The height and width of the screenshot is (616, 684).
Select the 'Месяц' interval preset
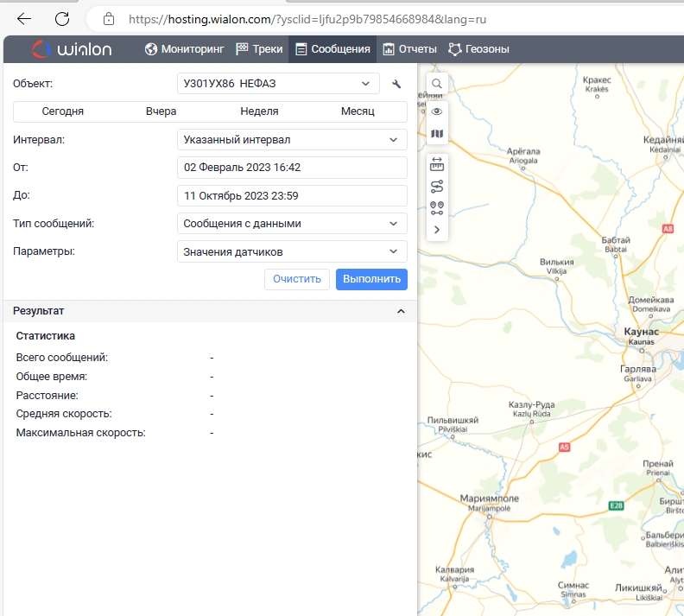pyautogui.click(x=358, y=111)
